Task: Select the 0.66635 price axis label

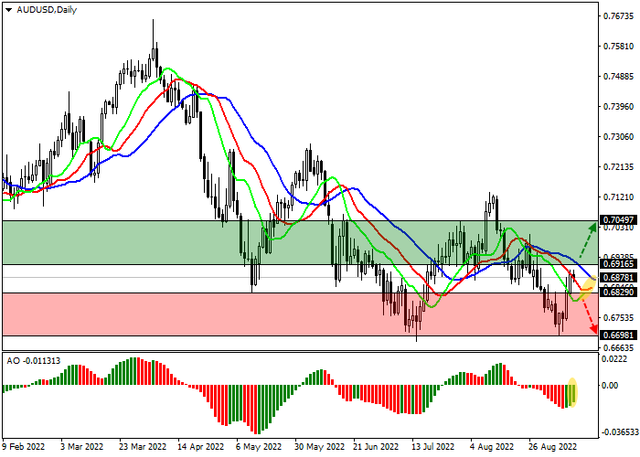Action: (619, 348)
